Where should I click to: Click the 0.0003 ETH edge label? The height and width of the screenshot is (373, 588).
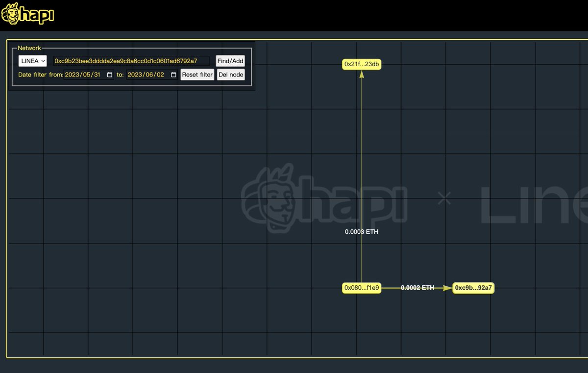(x=362, y=232)
